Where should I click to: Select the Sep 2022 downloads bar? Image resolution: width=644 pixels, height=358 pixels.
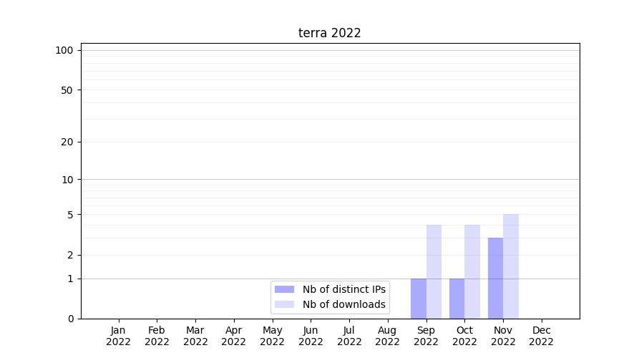[x=434, y=272]
